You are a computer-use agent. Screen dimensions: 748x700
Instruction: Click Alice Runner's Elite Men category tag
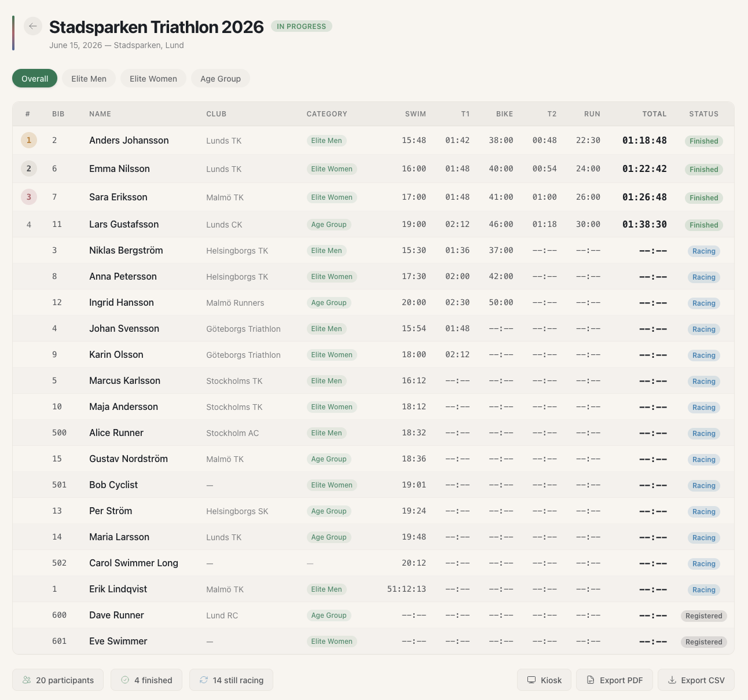(x=327, y=433)
